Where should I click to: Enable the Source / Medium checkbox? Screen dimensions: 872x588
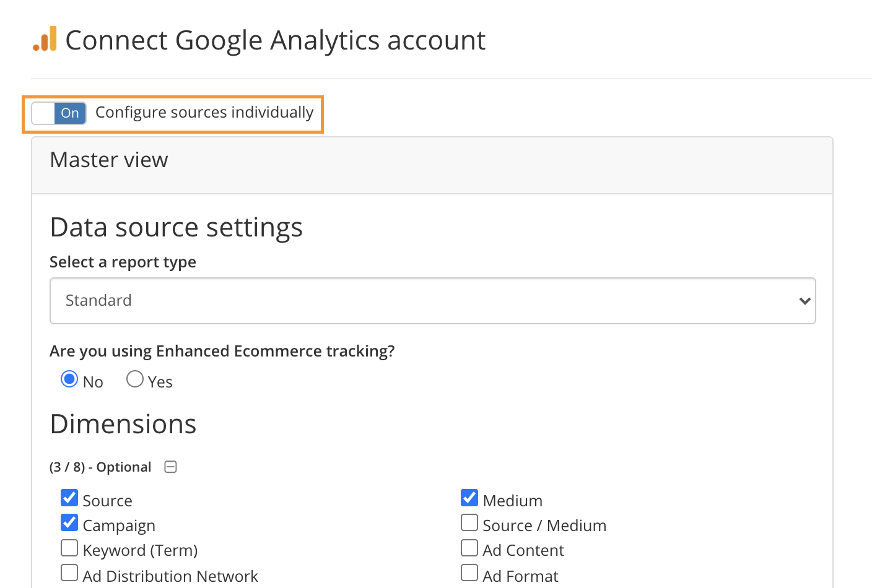[469, 522]
